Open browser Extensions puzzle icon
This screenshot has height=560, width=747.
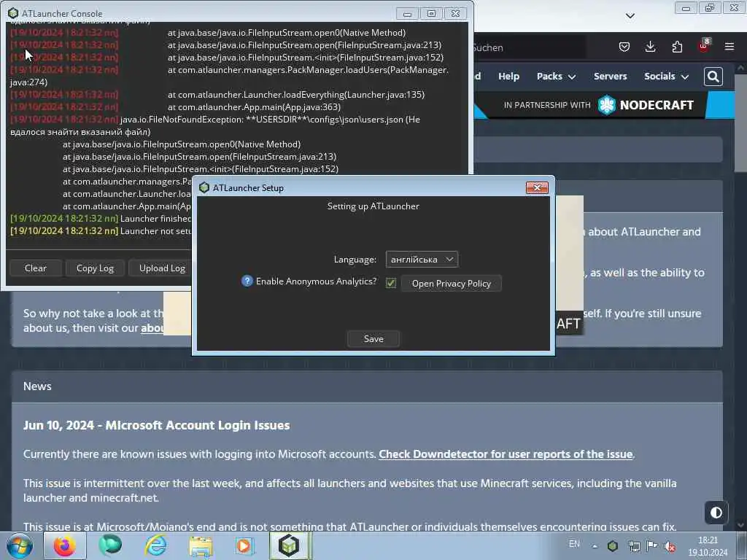click(677, 47)
